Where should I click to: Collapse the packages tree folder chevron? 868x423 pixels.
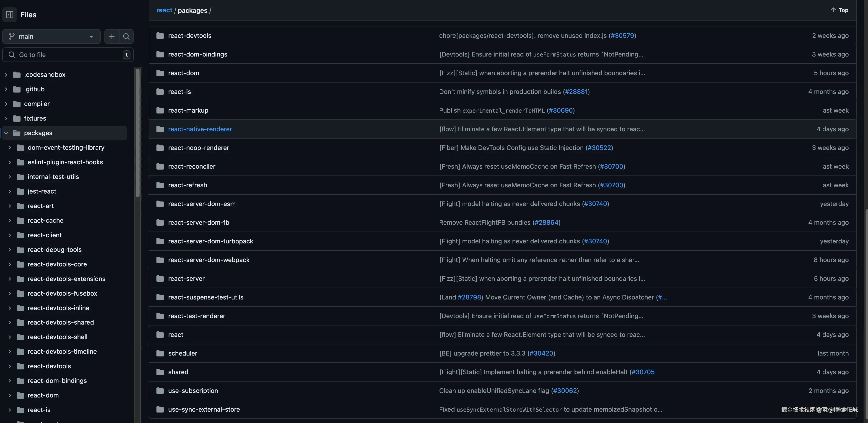coord(6,133)
